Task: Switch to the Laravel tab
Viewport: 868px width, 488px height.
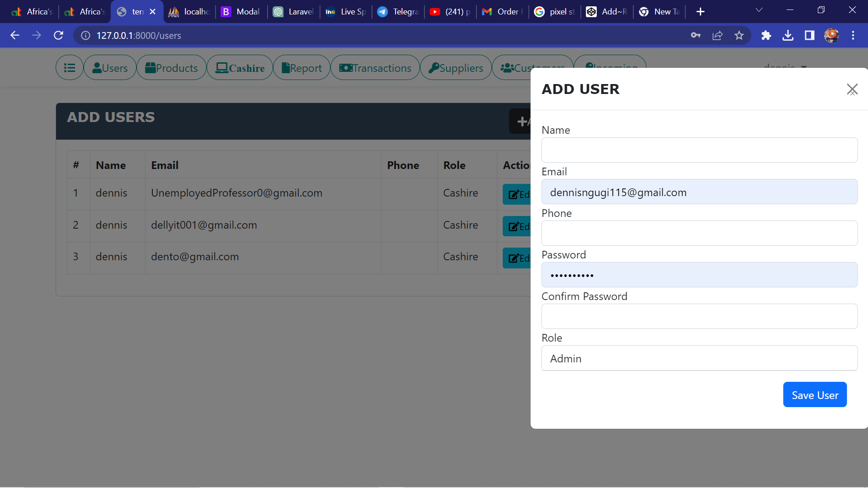Action: click(x=293, y=12)
